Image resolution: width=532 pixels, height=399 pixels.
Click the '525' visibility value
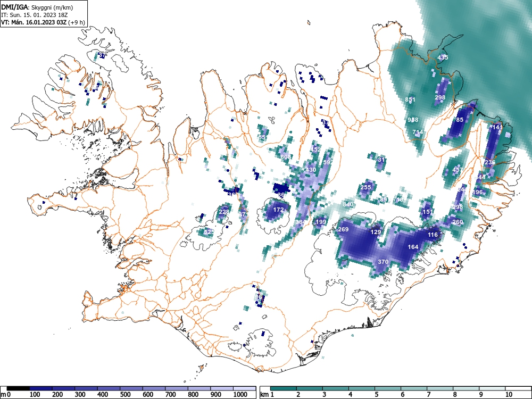209,232
